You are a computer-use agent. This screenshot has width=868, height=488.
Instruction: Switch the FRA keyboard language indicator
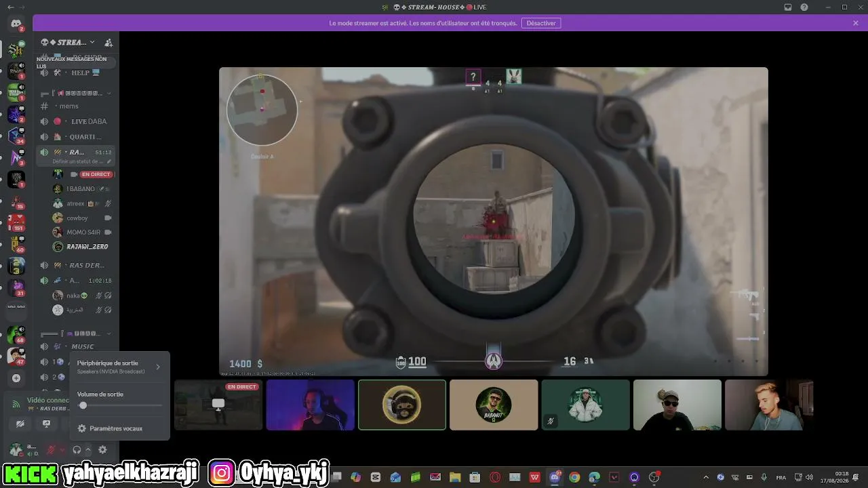point(781,477)
